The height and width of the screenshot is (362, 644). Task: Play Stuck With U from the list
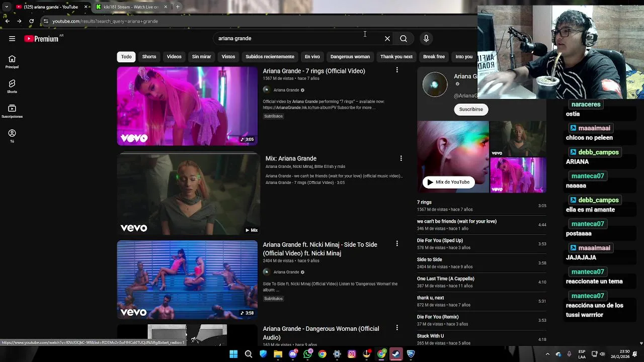point(481,339)
